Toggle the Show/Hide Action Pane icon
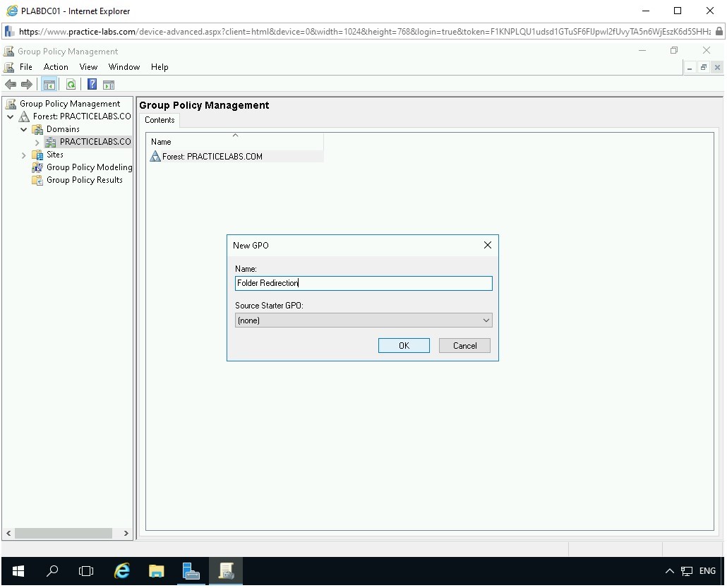This screenshot has height=588, width=727. click(x=109, y=85)
